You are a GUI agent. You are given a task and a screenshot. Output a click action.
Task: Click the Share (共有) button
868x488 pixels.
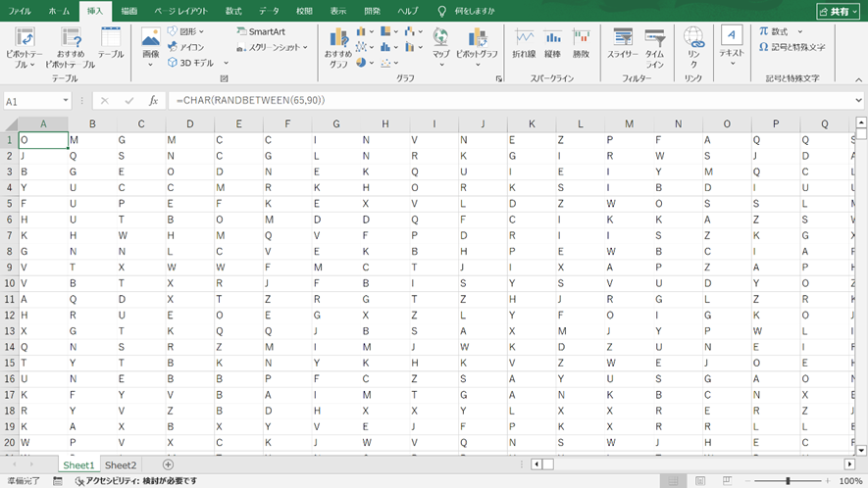click(837, 11)
